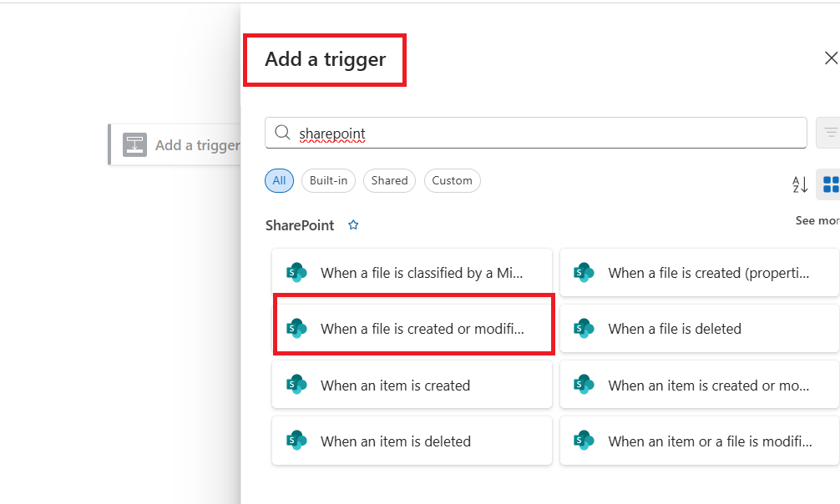Click SharePoint icon on item created card

point(296,385)
